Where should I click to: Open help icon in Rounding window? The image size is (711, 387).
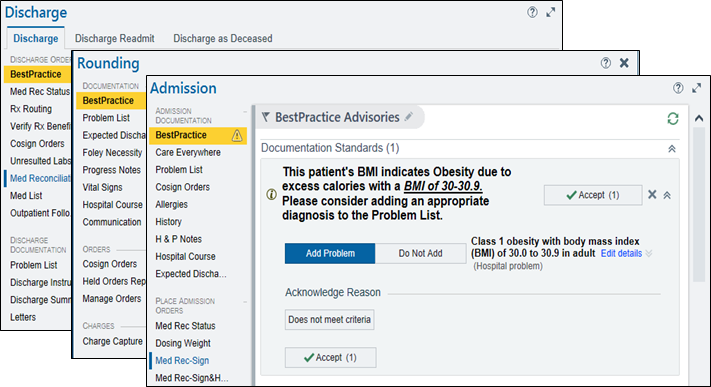(606, 63)
